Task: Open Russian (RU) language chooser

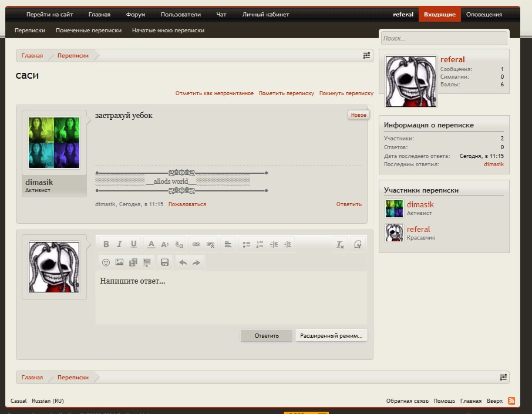Action: click(x=48, y=400)
